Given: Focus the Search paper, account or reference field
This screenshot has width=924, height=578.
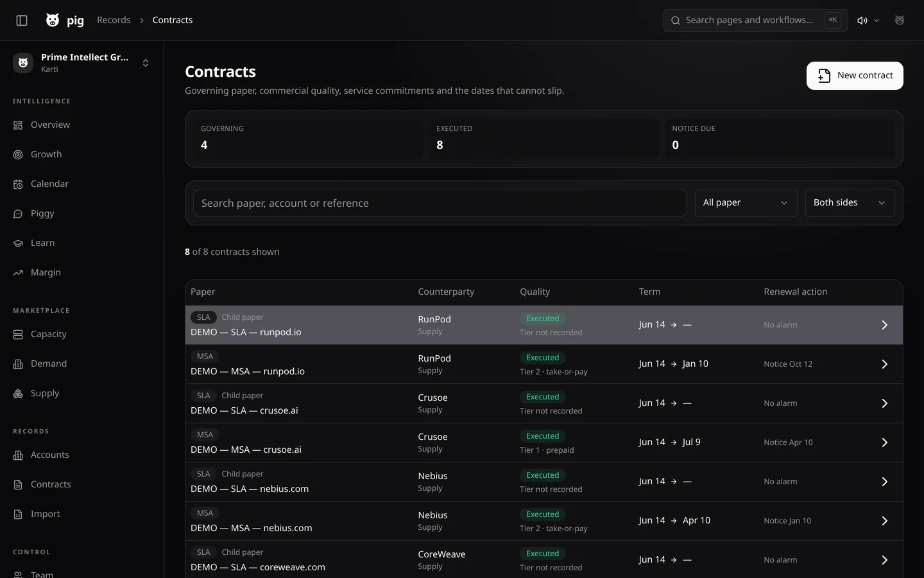Looking at the screenshot, I should (x=440, y=203).
